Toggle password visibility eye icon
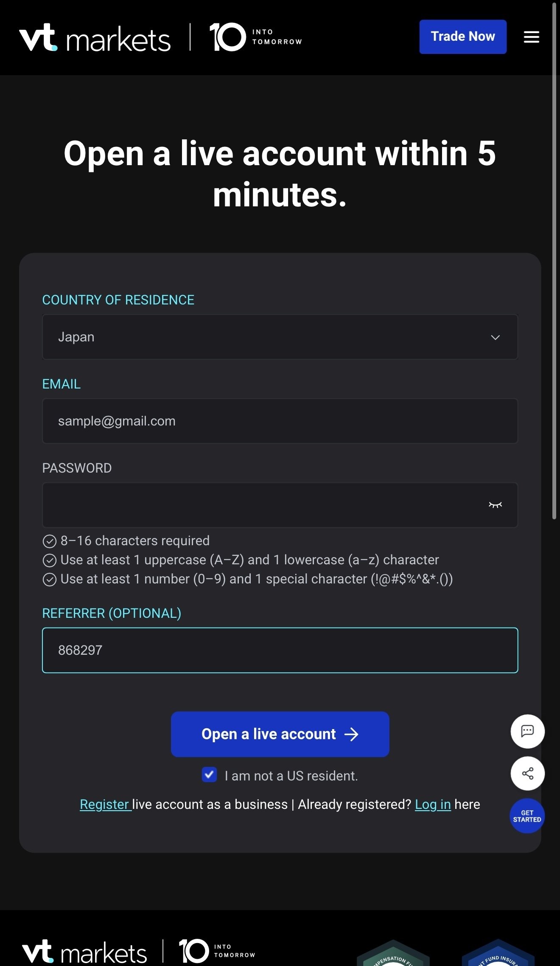The image size is (560, 966). [x=495, y=505]
